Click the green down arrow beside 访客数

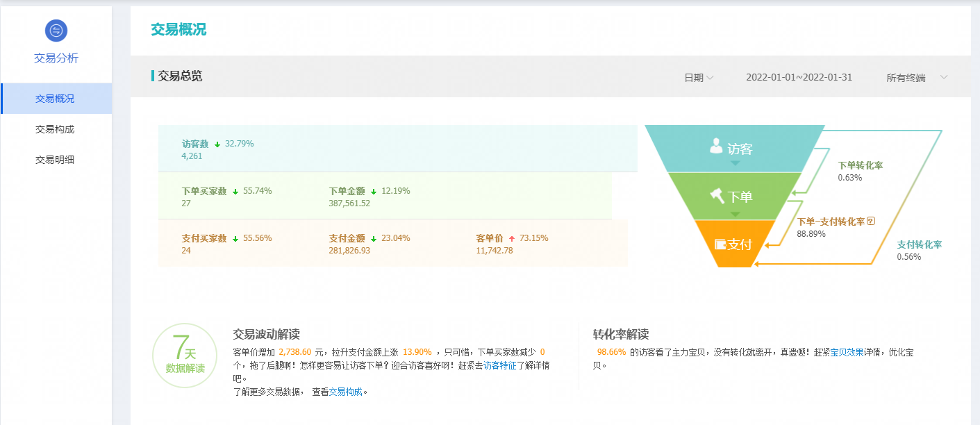[x=217, y=144]
